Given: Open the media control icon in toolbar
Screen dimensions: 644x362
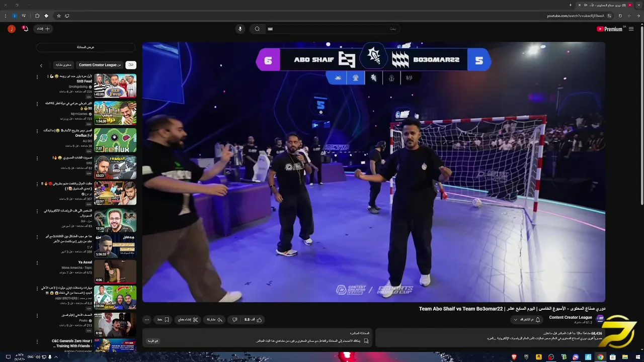Looking at the screenshot, I should [24, 16].
